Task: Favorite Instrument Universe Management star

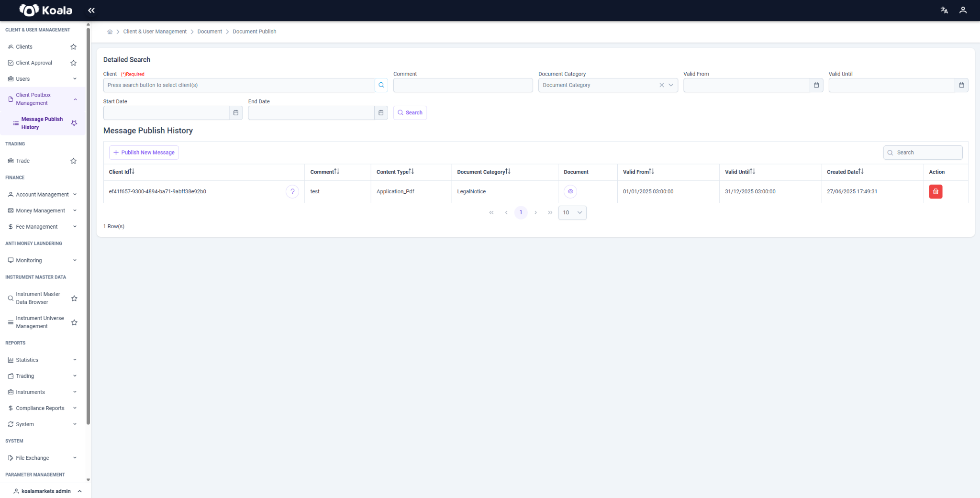Action: (x=74, y=322)
